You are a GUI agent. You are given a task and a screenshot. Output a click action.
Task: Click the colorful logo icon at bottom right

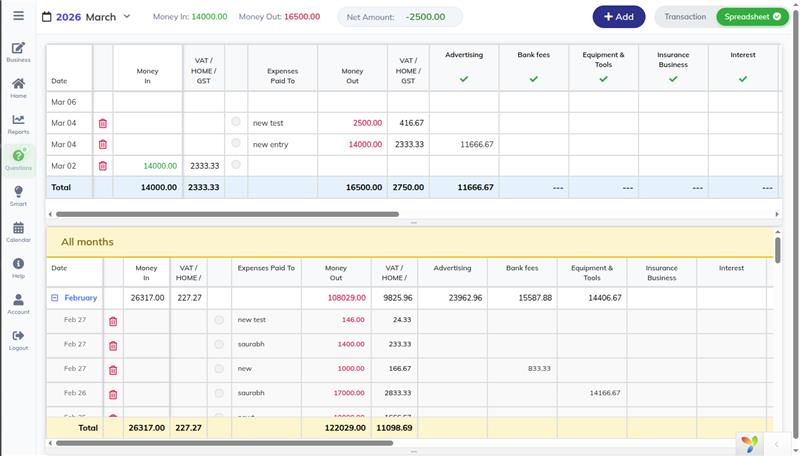click(749, 443)
